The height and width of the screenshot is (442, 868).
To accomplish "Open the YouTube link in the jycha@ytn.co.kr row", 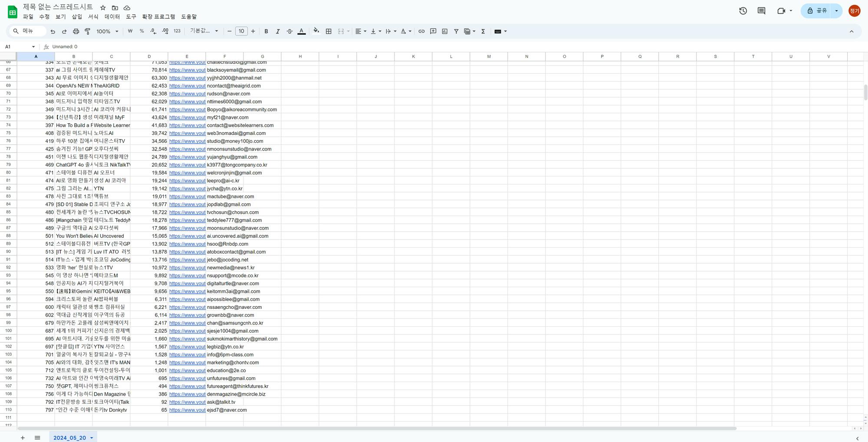I will (x=187, y=189).
